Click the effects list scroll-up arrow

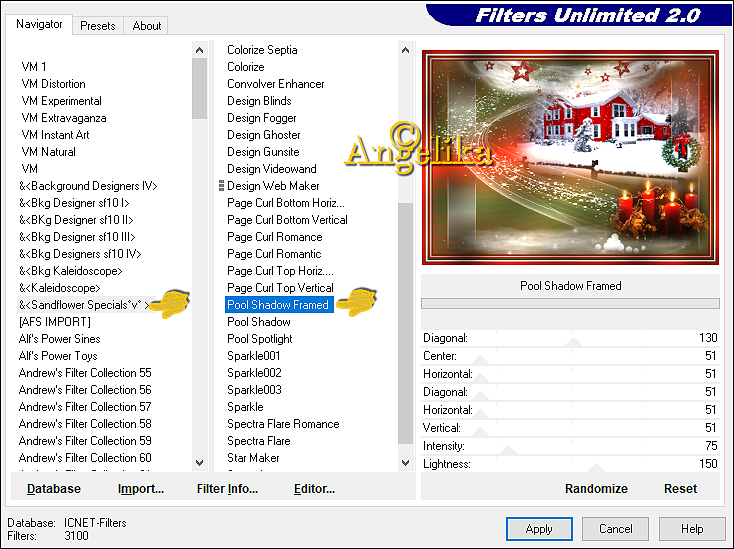click(x=405, y=49)
